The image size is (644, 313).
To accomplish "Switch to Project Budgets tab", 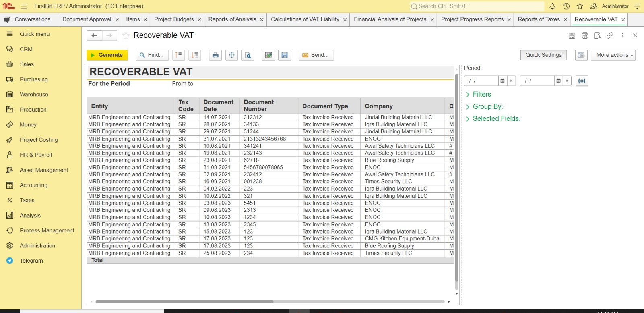I will click(x=174, y=19).
